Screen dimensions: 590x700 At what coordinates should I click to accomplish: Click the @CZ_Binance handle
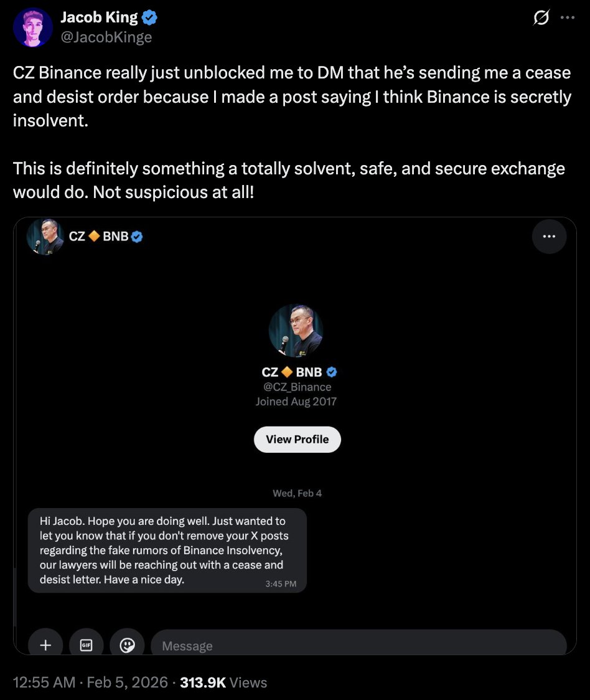coord(296,387)
